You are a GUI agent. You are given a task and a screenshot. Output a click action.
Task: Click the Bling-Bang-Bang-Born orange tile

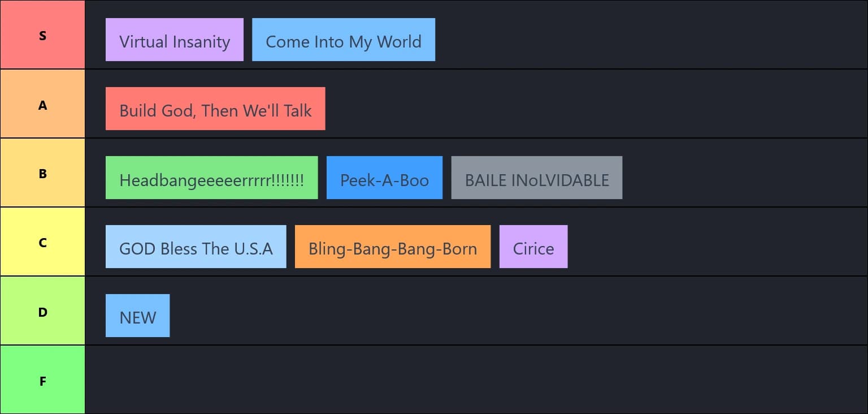pos(393,247)
